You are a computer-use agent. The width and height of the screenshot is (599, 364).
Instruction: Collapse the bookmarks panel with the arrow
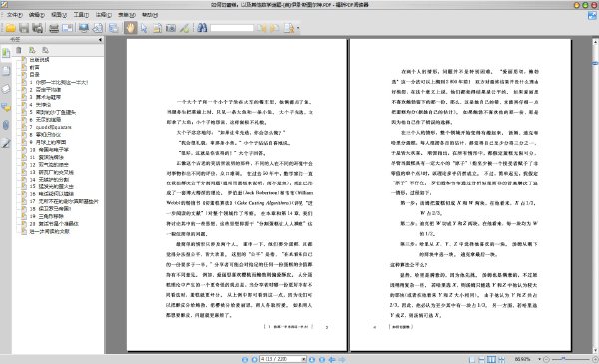[100, 39]
